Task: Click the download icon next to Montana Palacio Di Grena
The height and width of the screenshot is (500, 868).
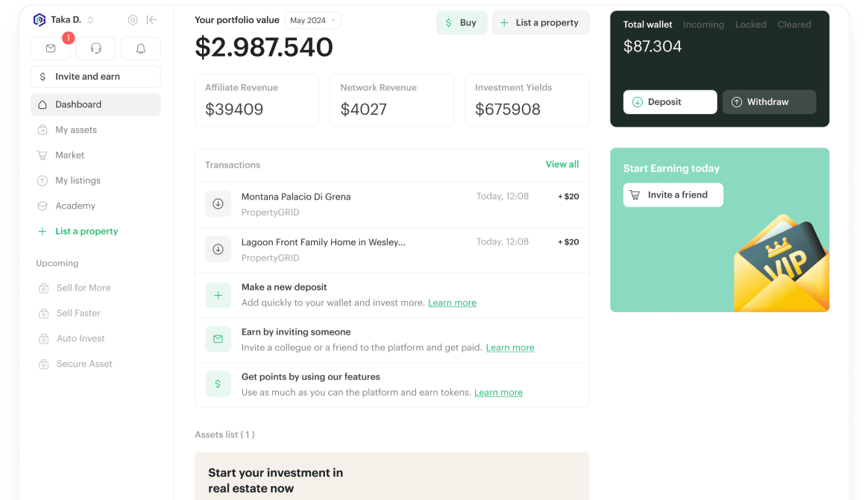Action: (x=218, y=204)
